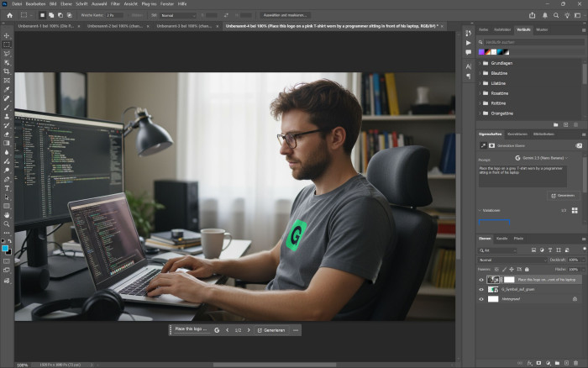The image size is (588, 368).
Task: Select the Horizontal Type tool
Action: [x=7, y=188]
